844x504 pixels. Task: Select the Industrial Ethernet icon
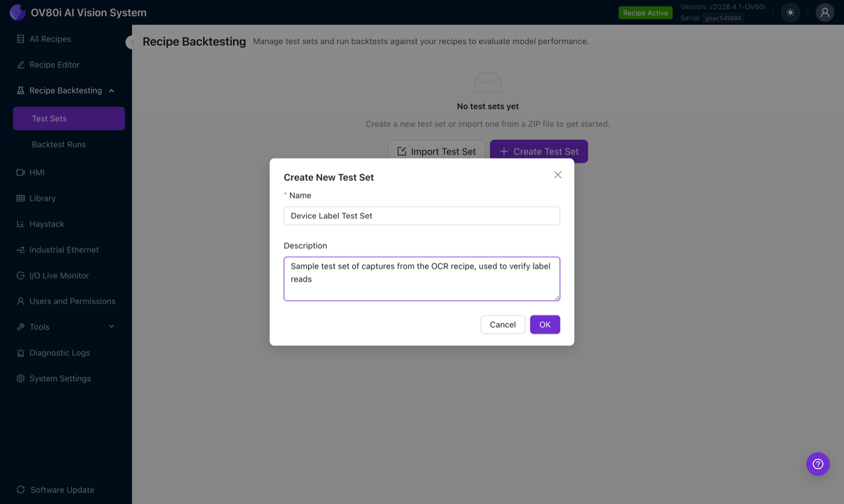[x=22, y=250]
